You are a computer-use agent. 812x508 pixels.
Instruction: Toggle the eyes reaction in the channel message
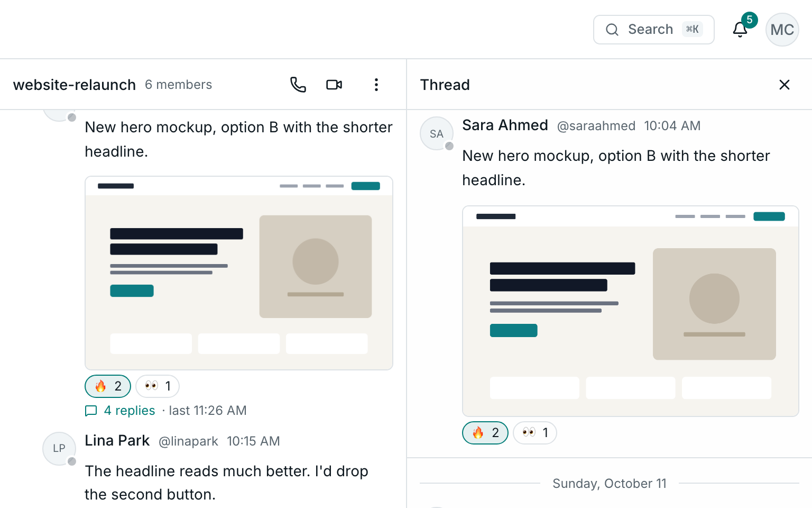pos(158,386)
